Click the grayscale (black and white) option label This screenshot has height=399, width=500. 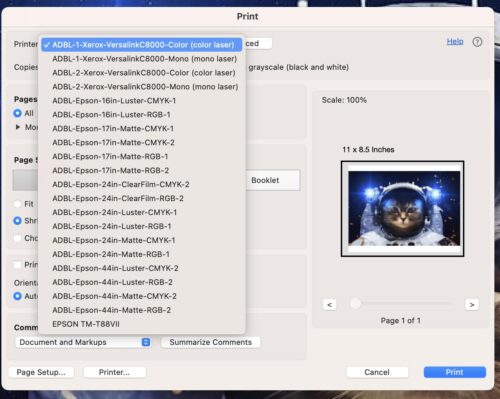coord(298,67)
